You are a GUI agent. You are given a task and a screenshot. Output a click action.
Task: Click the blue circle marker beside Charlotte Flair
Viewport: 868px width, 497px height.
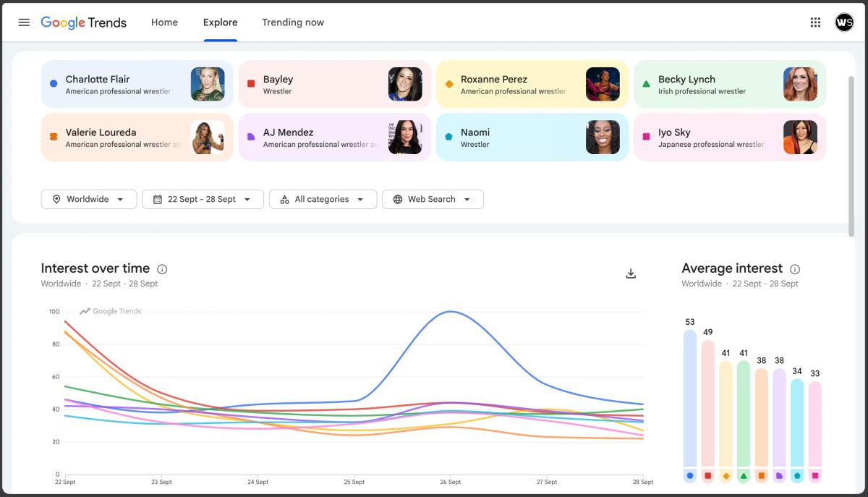point(54,84)
